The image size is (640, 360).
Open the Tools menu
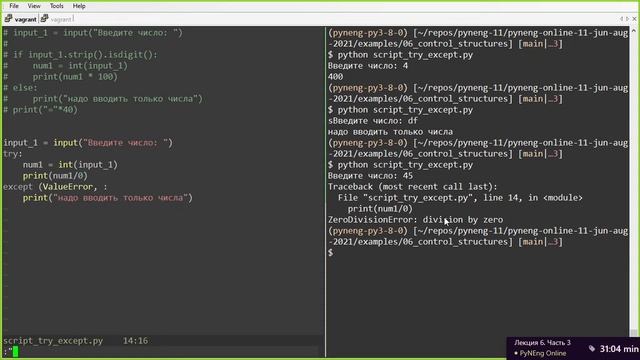56,6
